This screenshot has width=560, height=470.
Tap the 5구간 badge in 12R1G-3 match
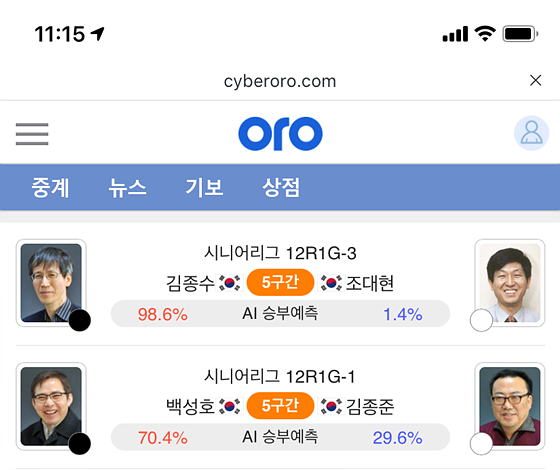[x=280, y=282]
